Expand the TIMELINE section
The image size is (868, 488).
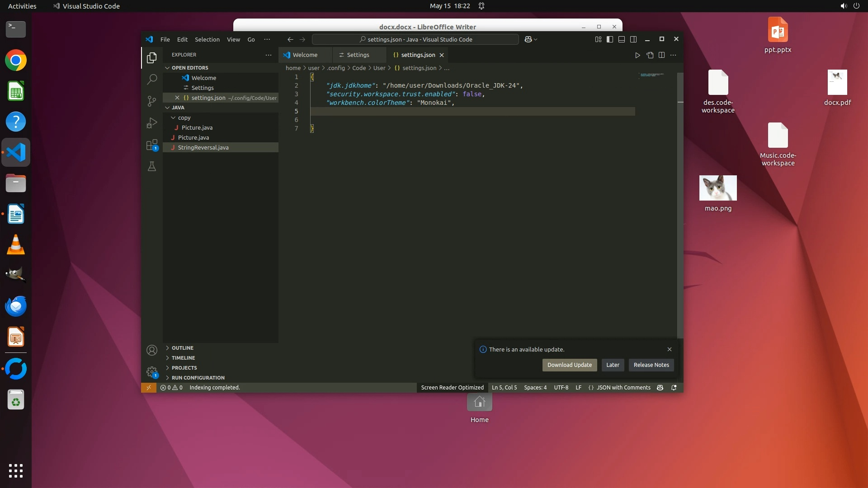(x=183, y=358)
